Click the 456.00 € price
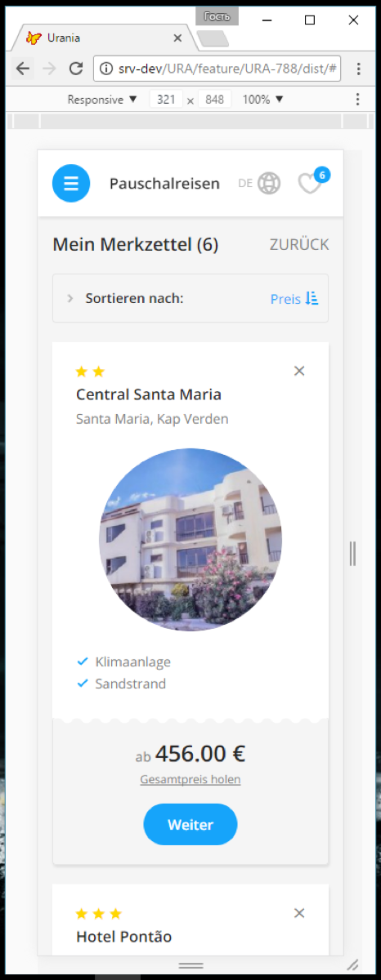 pos(200,753)
